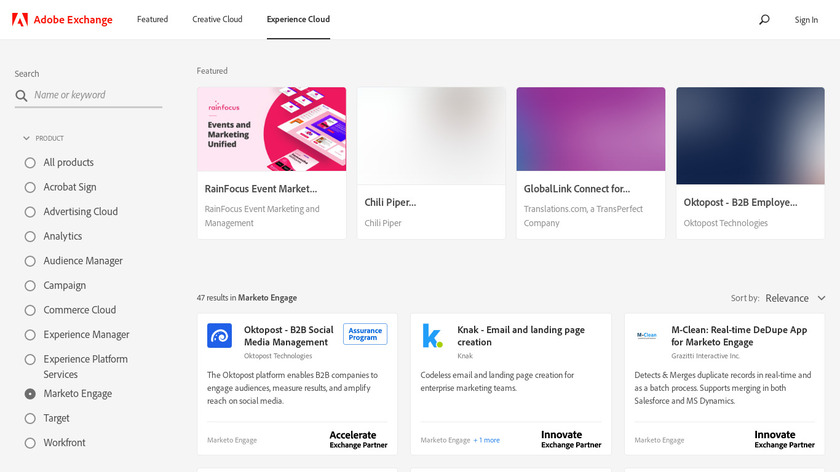Open the Chili Piper featured card image
The image size is (840, 472).
431,136
